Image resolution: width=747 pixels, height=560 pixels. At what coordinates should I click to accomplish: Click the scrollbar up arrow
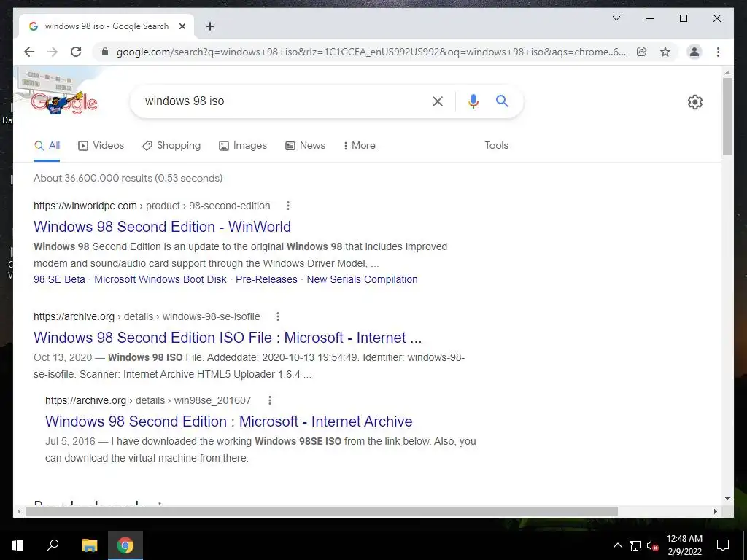[x=727, y=72]
